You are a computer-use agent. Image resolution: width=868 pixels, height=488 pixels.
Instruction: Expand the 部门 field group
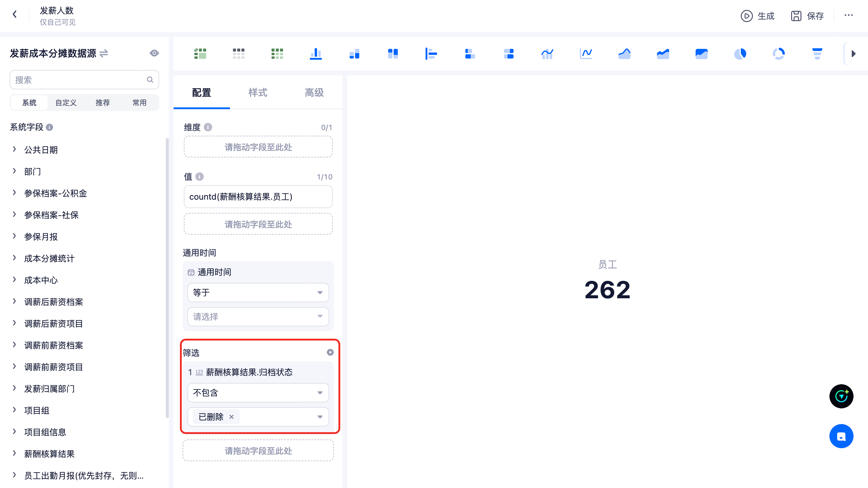click(x=14, y=171)
